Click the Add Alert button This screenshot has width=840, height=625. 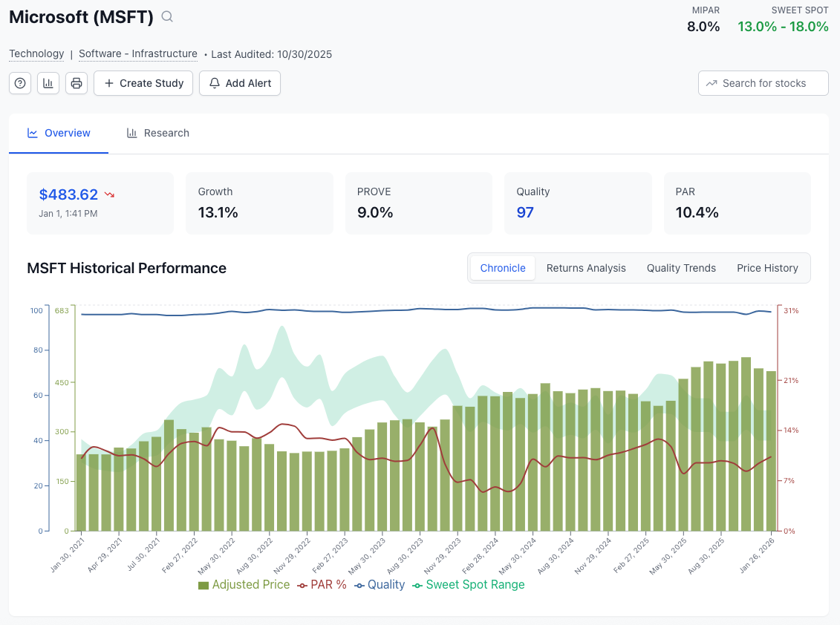(239, 83)
